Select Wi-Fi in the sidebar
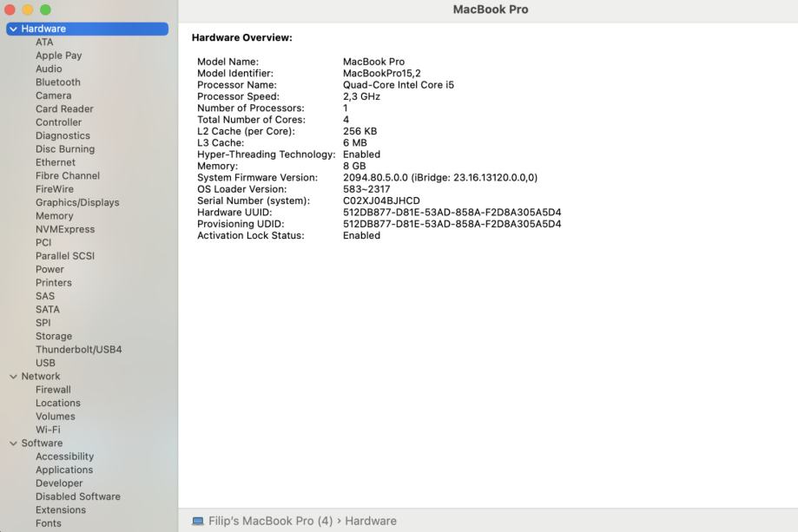The height and width of the screenshot is (532, 798). 48,430
